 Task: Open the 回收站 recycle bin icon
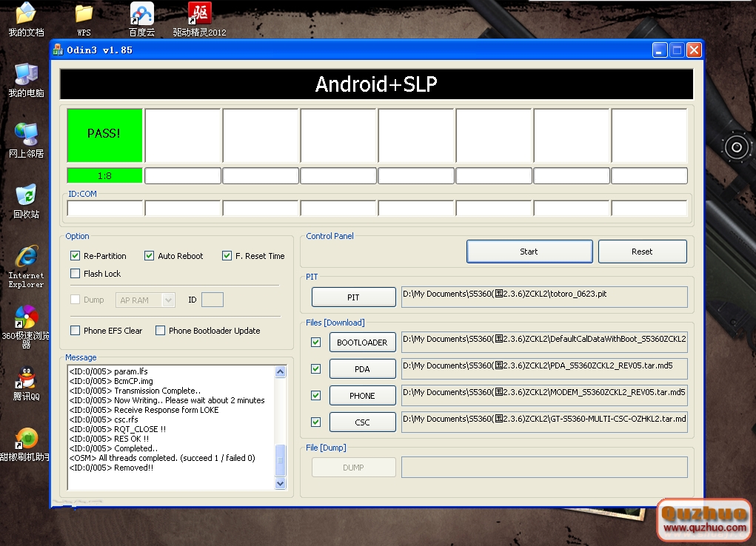26,196
